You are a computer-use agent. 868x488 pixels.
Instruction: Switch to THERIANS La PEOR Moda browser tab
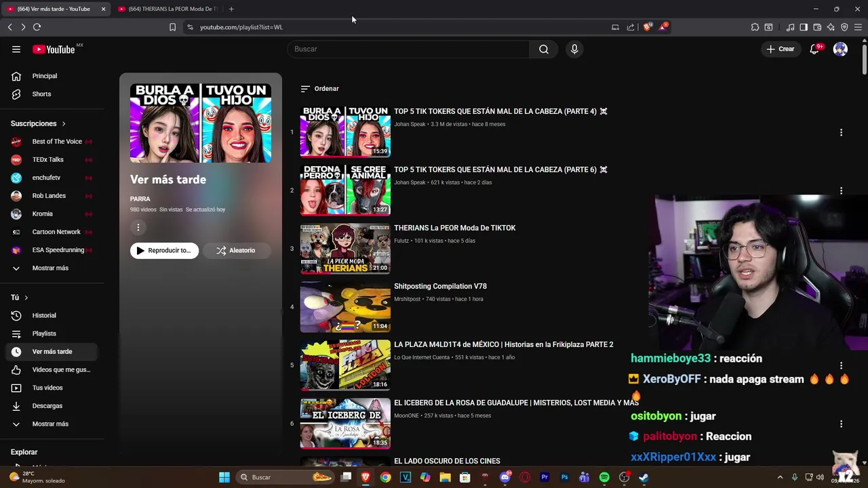click(167, 9)
